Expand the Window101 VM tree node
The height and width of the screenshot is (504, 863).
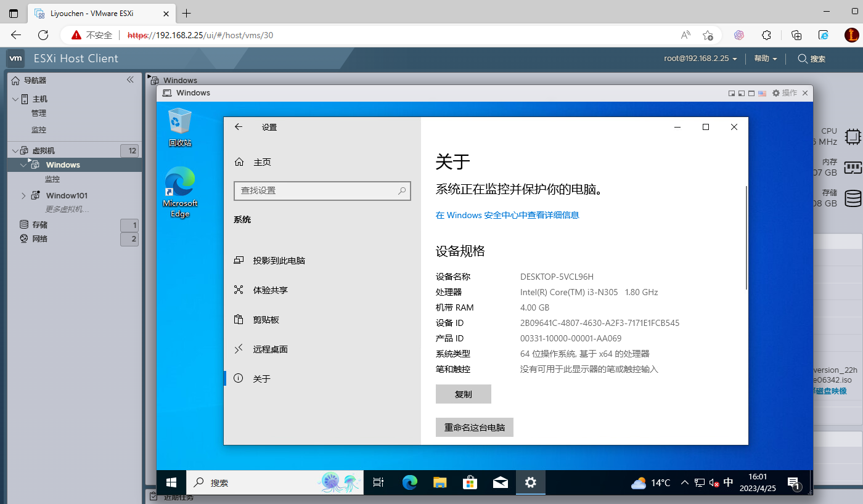pyautogui.click(x=23, y=195)
